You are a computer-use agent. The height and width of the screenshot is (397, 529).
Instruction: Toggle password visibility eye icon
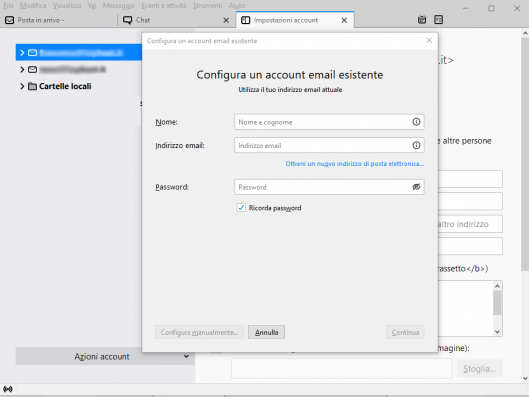[416, 187]
